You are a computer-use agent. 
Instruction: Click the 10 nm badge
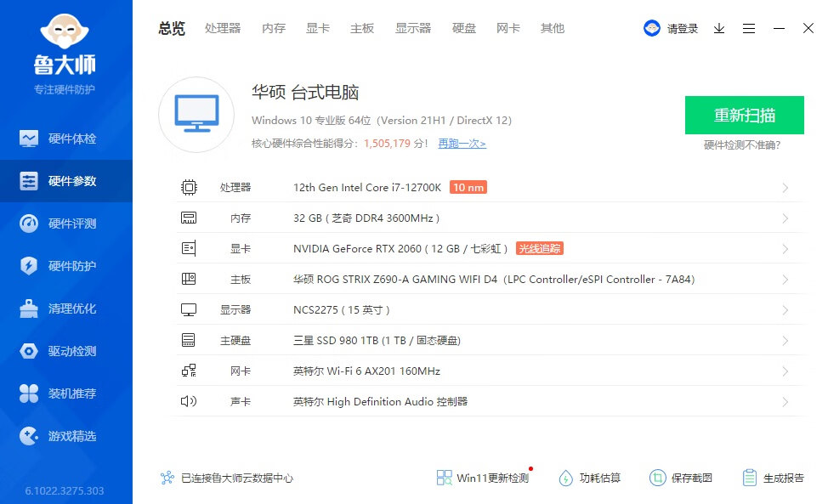468,187
